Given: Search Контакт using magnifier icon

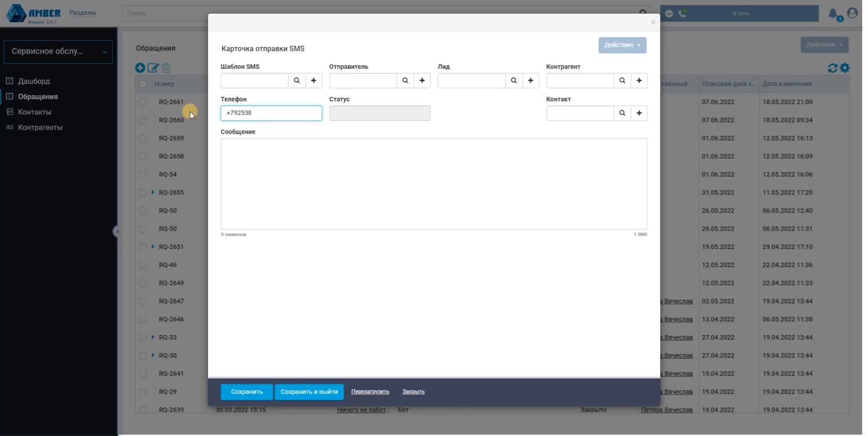Looking at the screenshot, I should tap(622, 113).
